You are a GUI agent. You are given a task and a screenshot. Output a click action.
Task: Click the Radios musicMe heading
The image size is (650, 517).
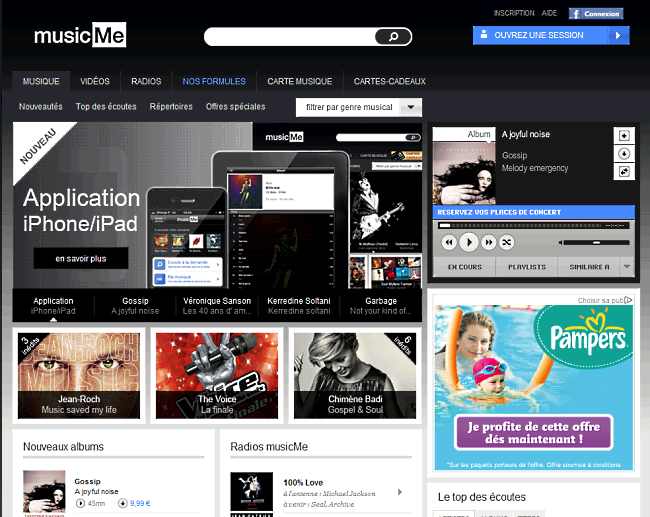269,447
